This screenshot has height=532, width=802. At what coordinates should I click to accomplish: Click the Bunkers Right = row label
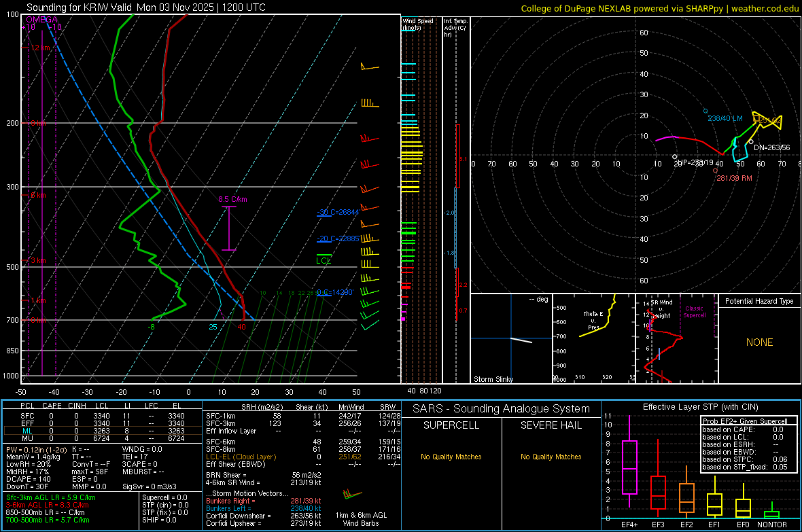click(230, 501)
